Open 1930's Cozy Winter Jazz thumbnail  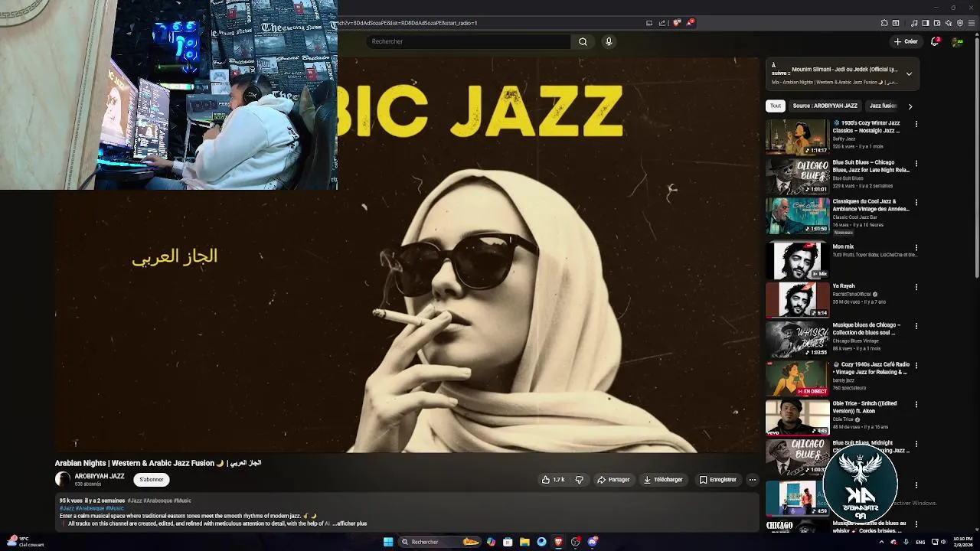(x=797, y=137)
